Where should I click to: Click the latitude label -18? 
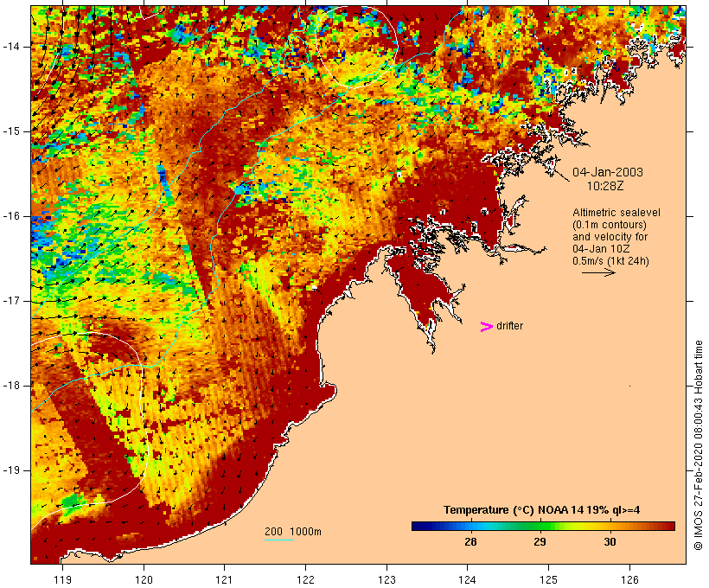click(11, 386)
